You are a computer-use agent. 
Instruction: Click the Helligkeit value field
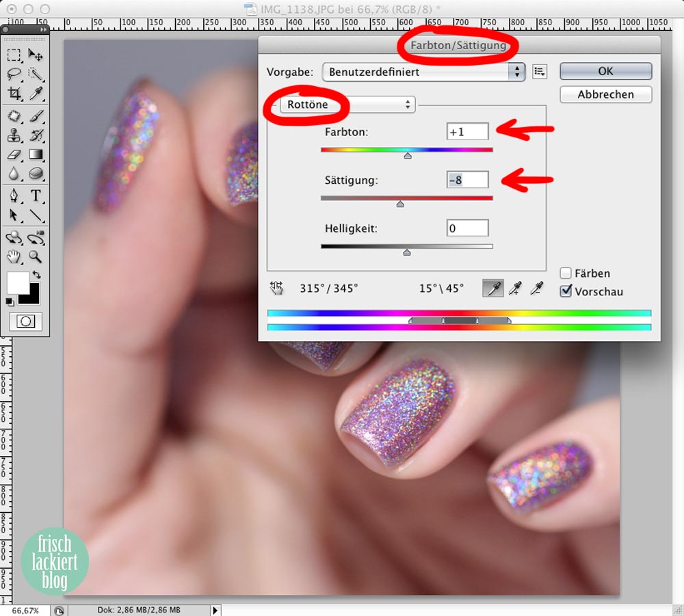coord(467,228)
